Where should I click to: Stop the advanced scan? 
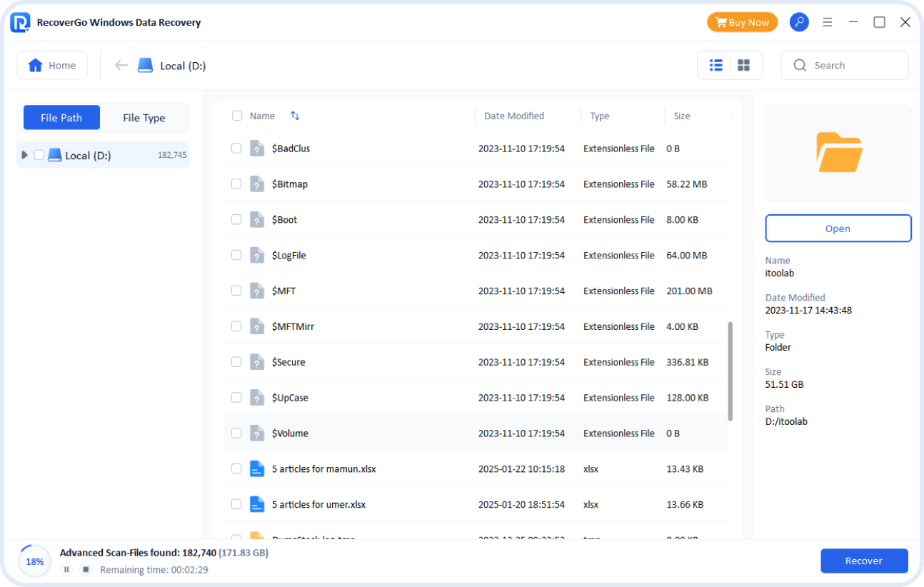pyautogui.click(x=86, y=569)
